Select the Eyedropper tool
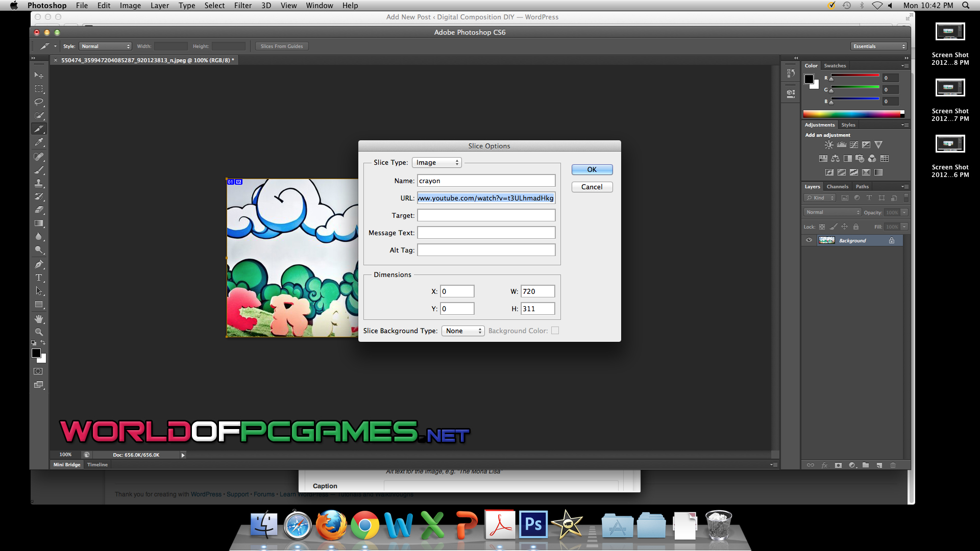Image resolution: width=980 pixels, height=551 pixels. (39, 142)
